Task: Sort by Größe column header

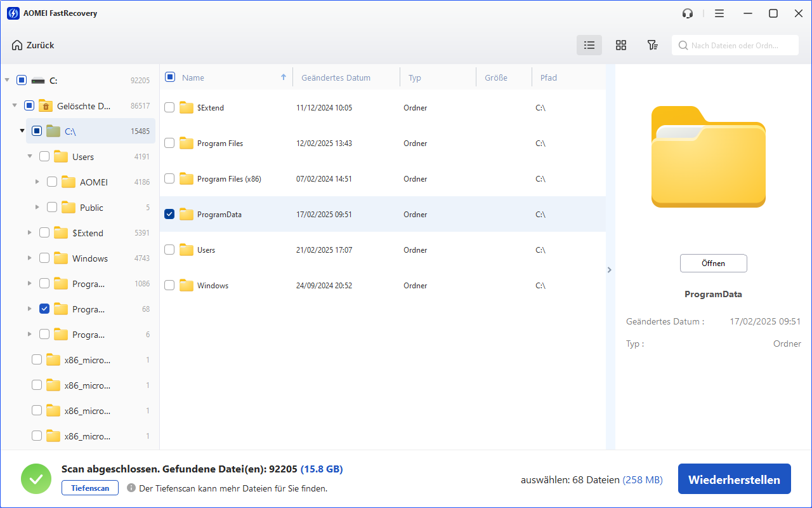Action: [x=496, y=77]
